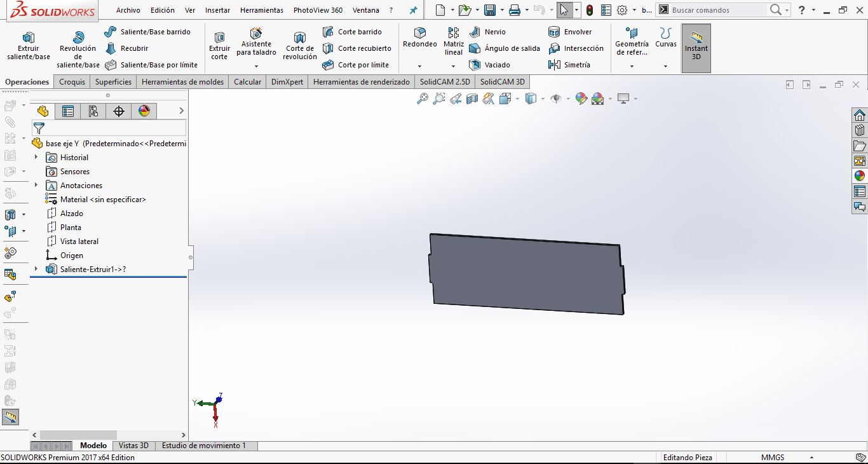Click Ángulo de salida tool

[505, 48]
